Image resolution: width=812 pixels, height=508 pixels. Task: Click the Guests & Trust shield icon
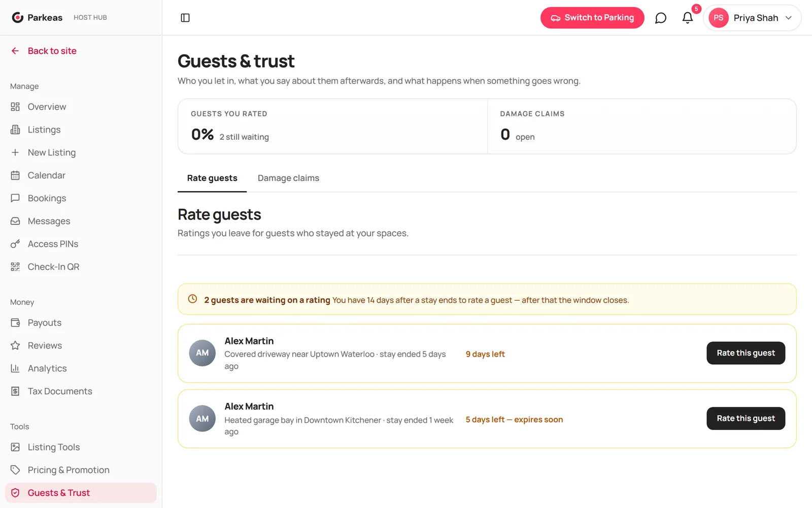click(15, 493)
